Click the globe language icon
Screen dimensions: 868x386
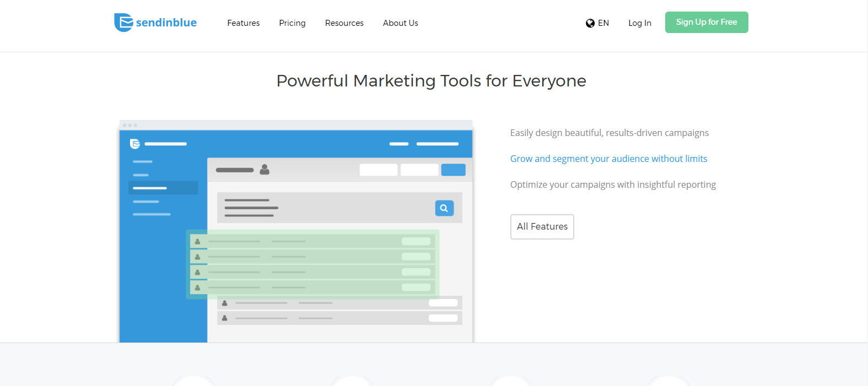[x=590, y=23]
